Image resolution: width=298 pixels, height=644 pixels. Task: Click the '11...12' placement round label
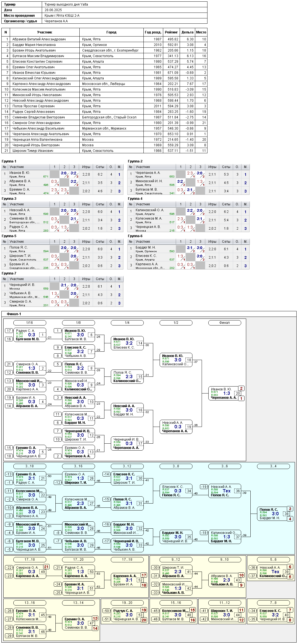coord(224,603)
